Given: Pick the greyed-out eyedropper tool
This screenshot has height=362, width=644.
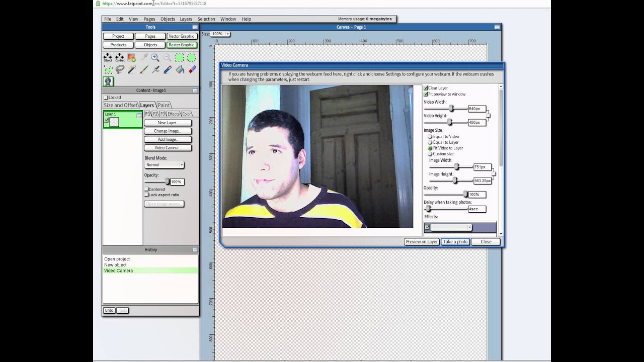Looking at the screenshot, I should tap(144, 58).
